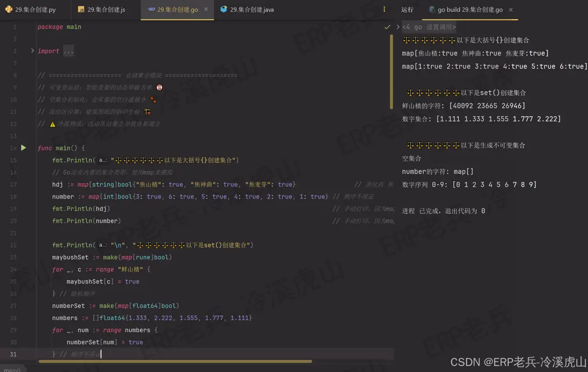
Task: Run main with the green gutter arrow
Action: (23, 148)
